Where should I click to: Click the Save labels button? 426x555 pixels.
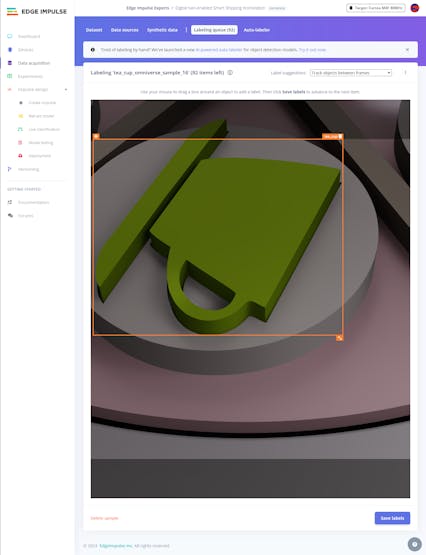tap(392, 518)
